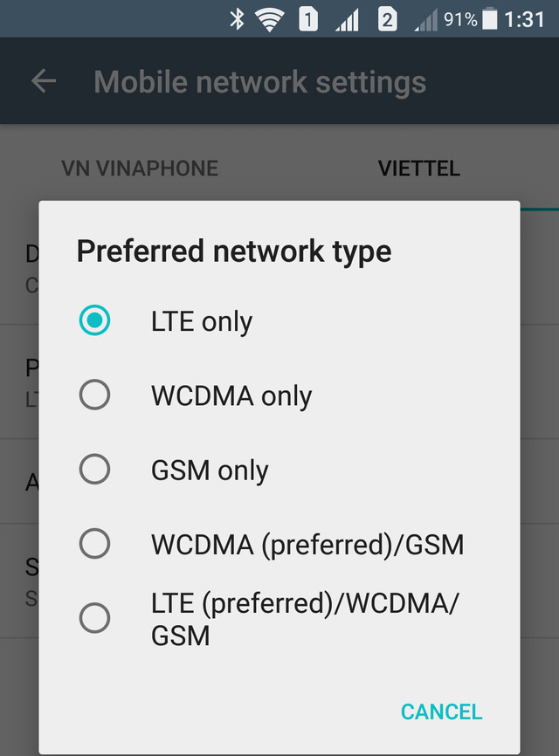
Task: Select the LTE only radio button
Action: point(94,321)
